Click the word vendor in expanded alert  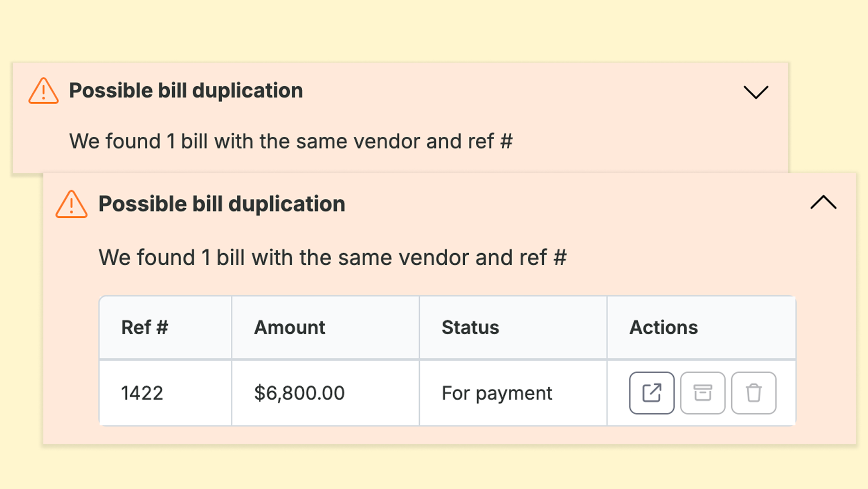click(x=434, y=257)
